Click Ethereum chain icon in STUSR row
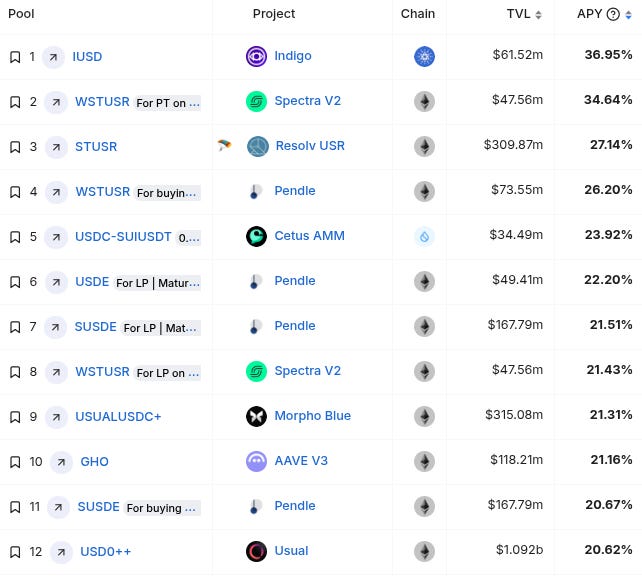This screenshot has height=576, width=642. (425, 147)
